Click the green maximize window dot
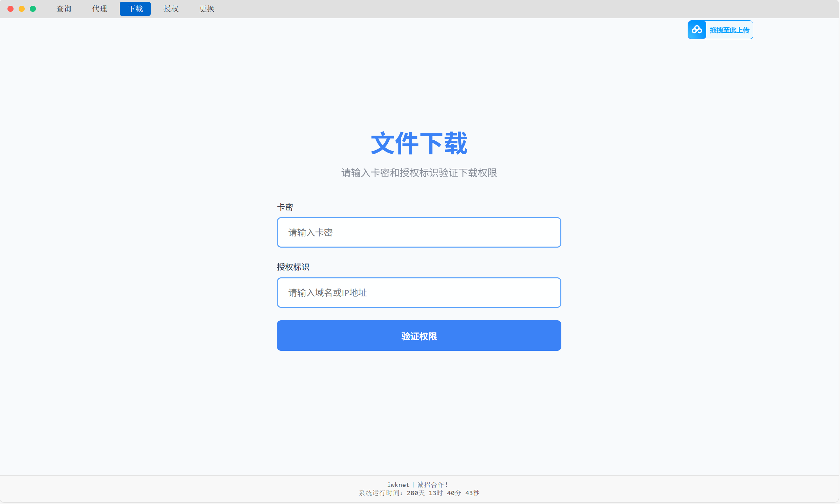The width and height of the screenshot is (840, 504). [33, 9]
